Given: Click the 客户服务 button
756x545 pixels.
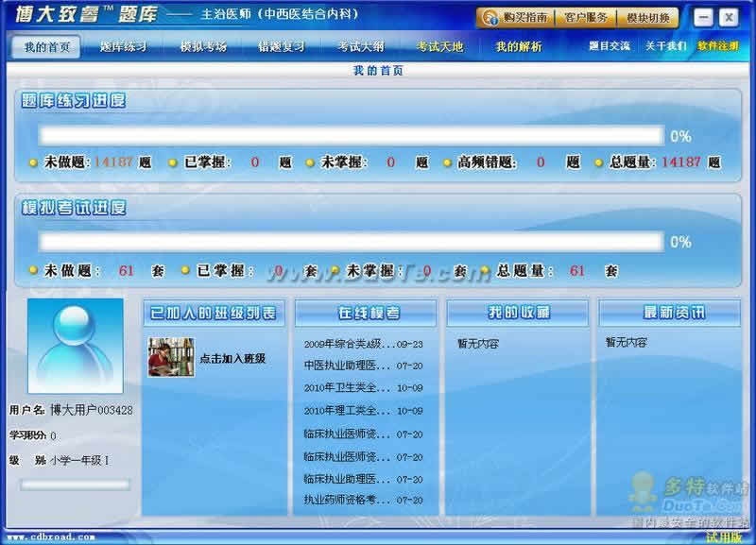Looking at the screenshot, I should tap(587, 18).
